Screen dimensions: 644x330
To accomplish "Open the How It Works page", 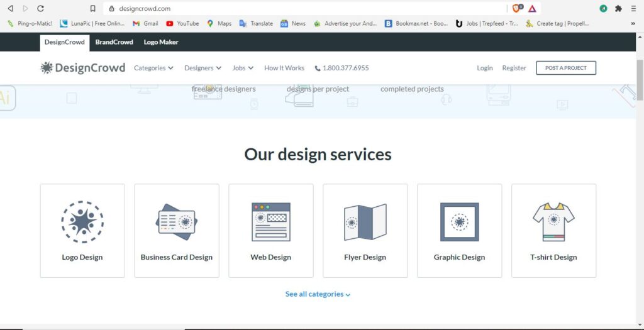I will [284, 68].
